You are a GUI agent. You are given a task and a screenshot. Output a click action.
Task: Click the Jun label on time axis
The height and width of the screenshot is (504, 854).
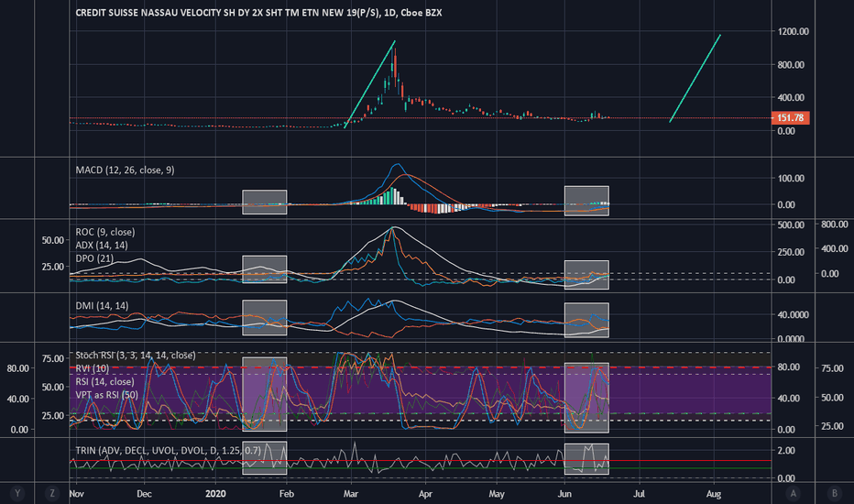point(564,494)
